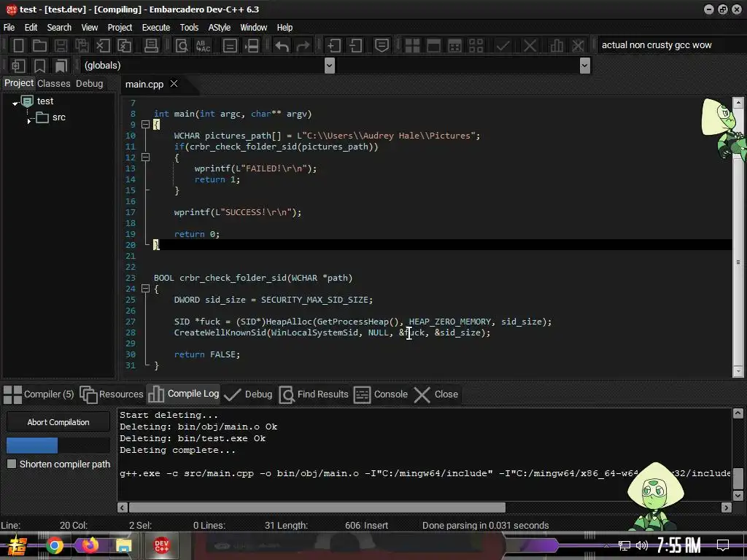Switch to the Console tab

[x=381, y=394]
